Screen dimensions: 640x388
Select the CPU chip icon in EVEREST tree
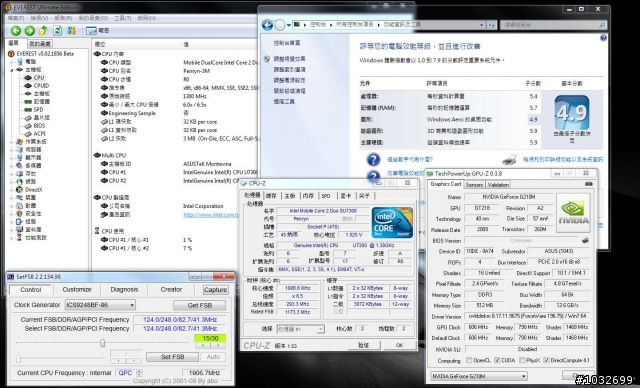coord(28,78)
